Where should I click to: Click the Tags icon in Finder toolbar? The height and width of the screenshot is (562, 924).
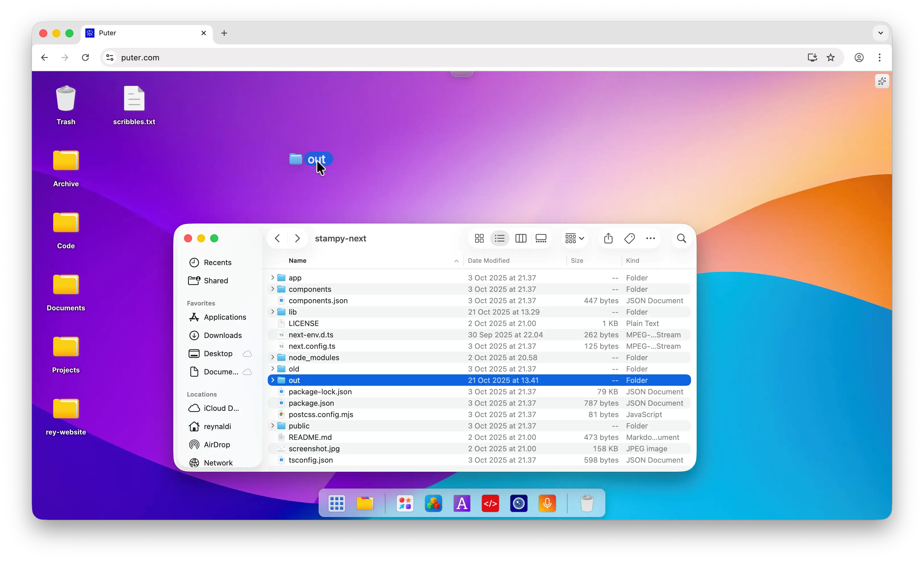click(629, 239)
